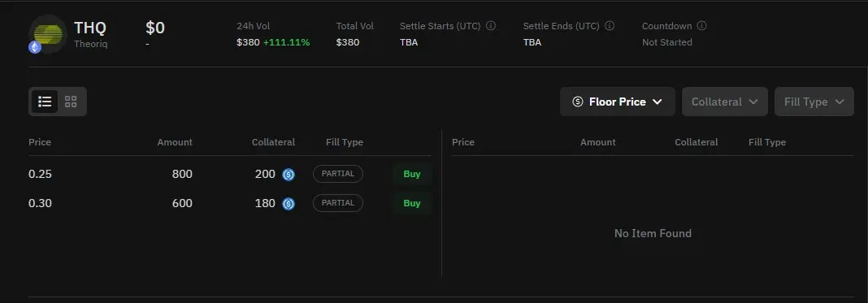The height and width of the screenshot is (303, 868).
Task: Open the Fill Type filter dropdown
Action: tap(814, 102)
